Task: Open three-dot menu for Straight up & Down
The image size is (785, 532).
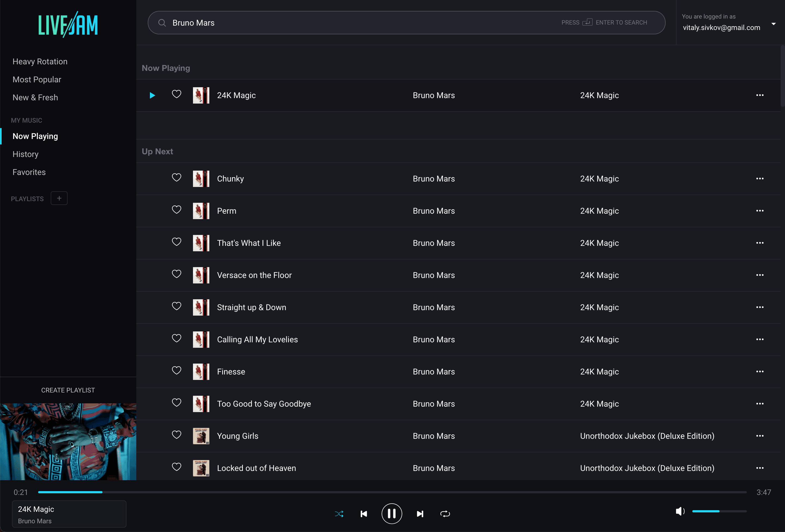Action: coord(760,307)
